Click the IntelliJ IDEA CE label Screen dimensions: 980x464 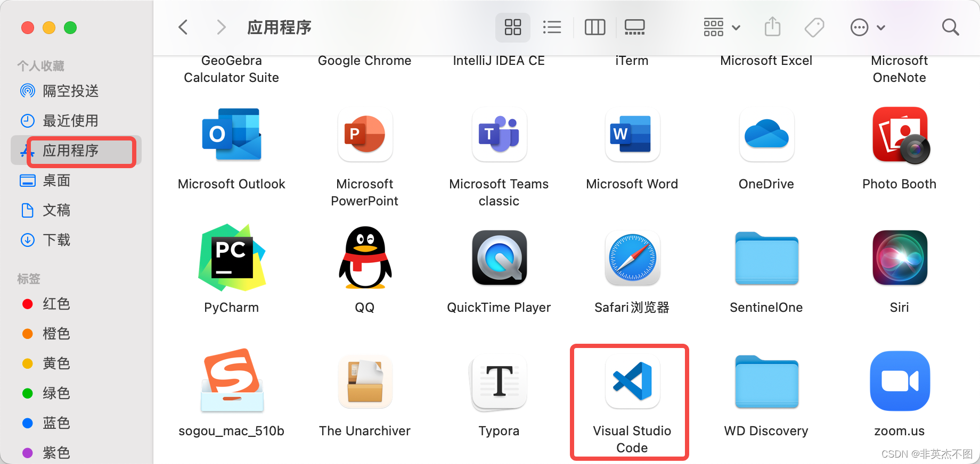pyautogui.click(x=499, y=61)
